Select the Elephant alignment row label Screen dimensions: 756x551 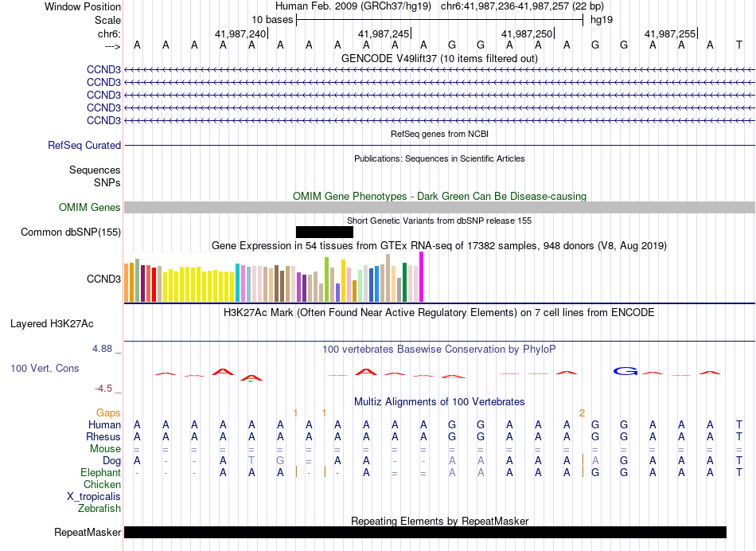pos(101,472)
